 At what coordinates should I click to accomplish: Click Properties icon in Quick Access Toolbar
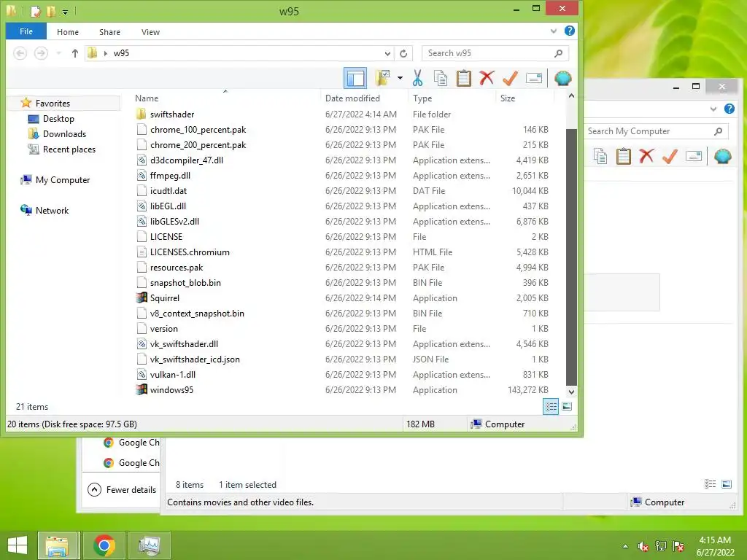click(35, 10)
